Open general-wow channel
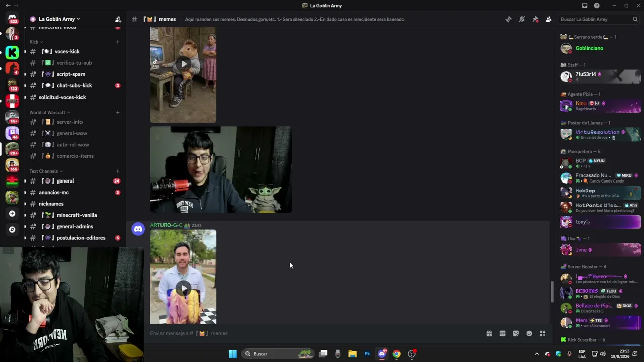644x362 pixels. click(x=74, y=133)
